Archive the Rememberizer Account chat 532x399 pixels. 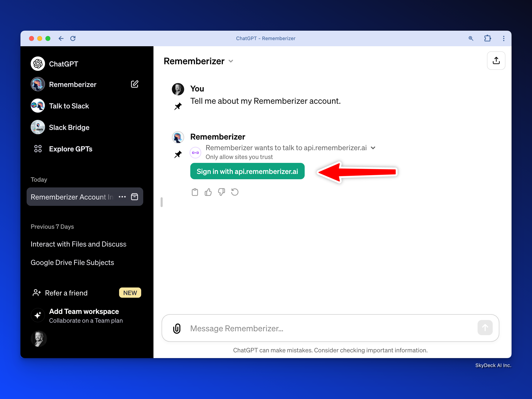pyautogui.click(x=134, y=197)
